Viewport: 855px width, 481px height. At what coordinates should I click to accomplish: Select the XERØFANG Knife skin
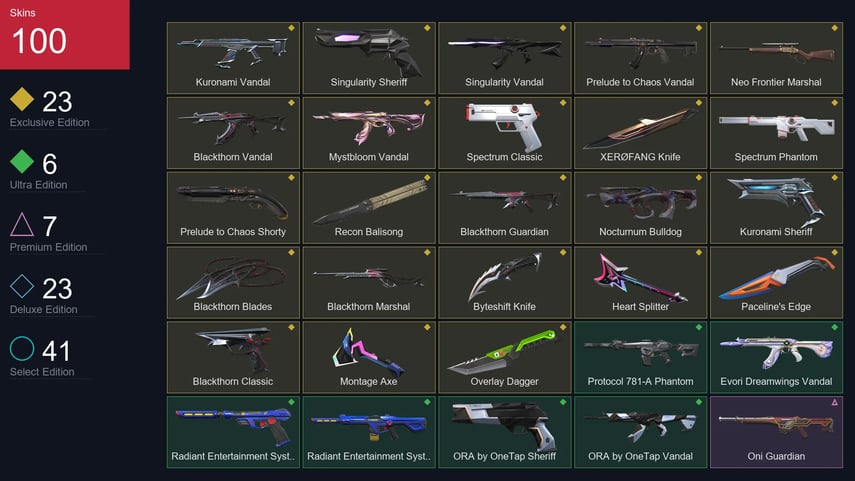(x=641, y=133)
